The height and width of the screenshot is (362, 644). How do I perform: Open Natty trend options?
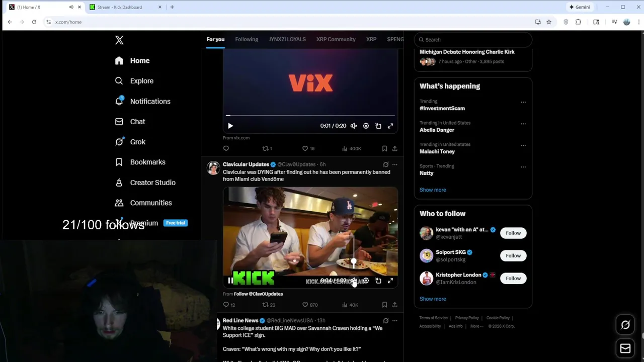click(x=523, y=167)
